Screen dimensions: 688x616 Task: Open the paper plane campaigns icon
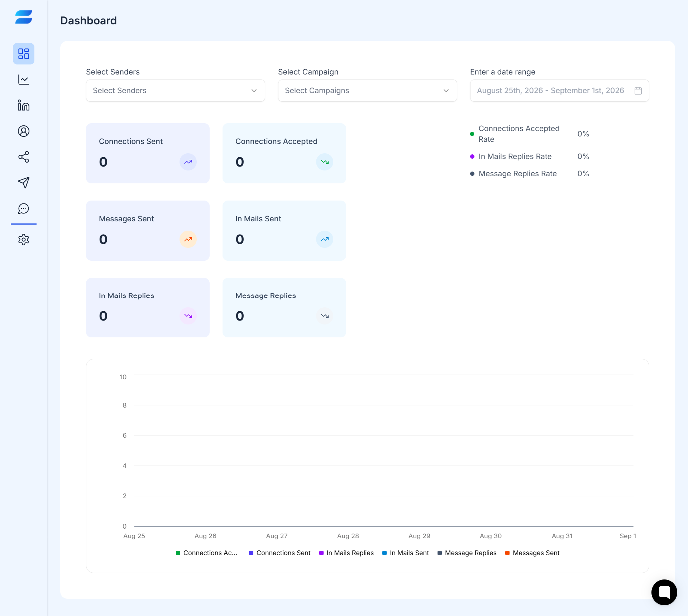(x=24, y=183)
